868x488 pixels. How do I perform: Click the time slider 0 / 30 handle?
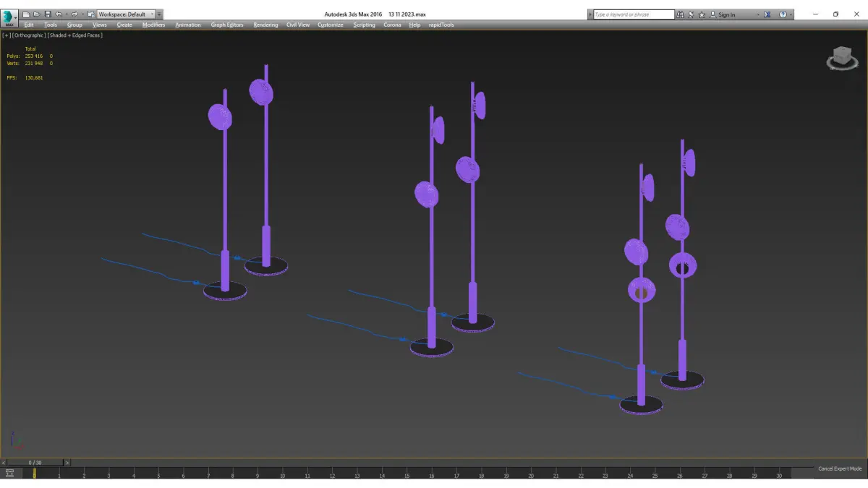[x=35, y=463]
